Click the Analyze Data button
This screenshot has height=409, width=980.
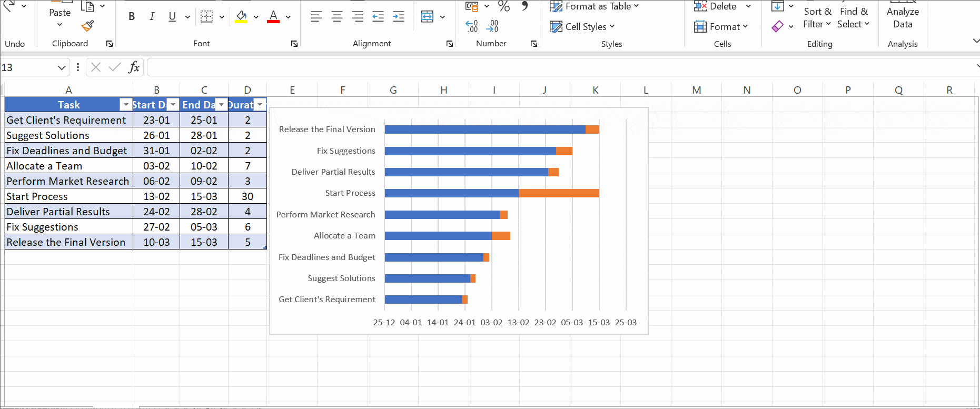903,17
